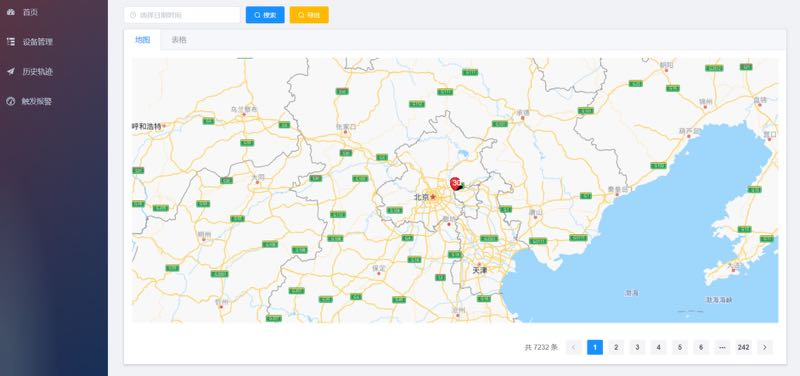Switch to the 表格 tab
Viewport: 800px width, 376px height.
coord(179,40)
